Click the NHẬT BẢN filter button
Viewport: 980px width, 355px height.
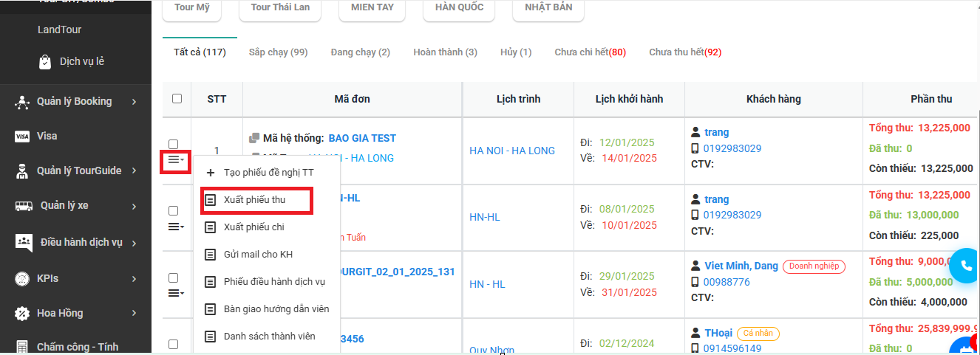coord(548,8)
